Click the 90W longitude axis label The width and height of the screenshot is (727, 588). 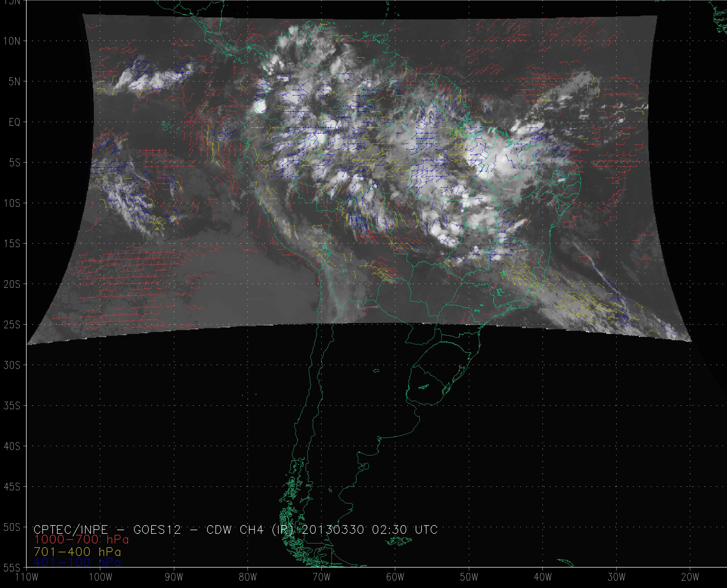click(174, 577)
